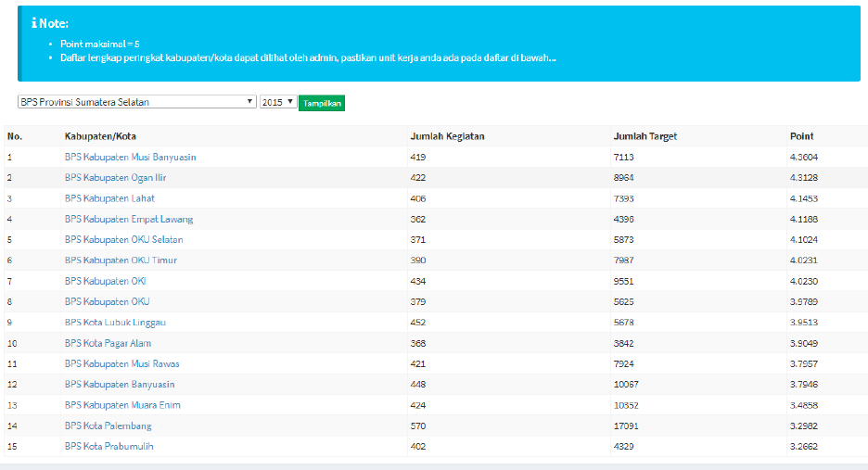Go to BPS Kabupaten Empat Lawang
The height and width of the screenshot is (470, 868).
point(129,219)
